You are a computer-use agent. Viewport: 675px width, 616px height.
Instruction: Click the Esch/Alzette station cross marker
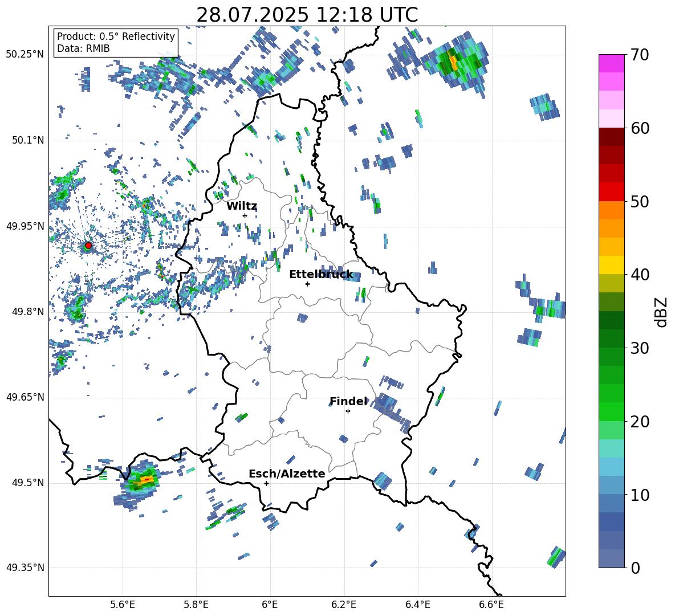click(266, 483)
